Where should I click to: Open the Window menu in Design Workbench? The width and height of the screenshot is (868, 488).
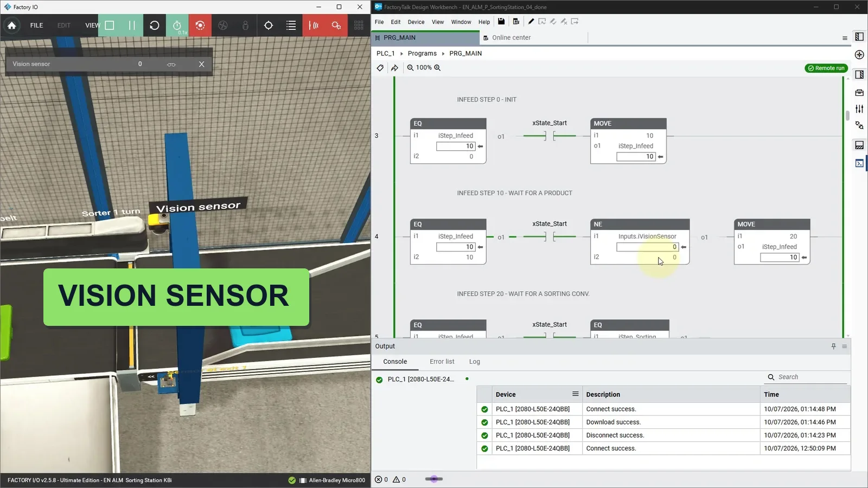click(x=461, y=22)
